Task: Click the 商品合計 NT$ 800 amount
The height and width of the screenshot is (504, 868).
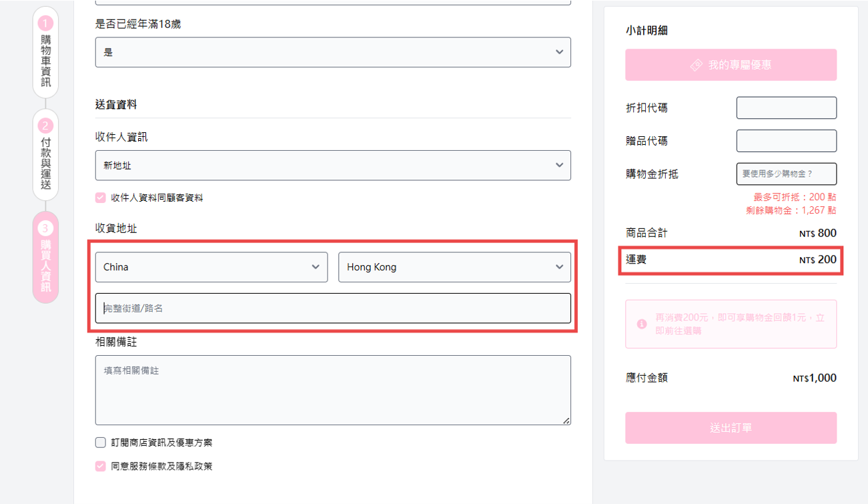Action: point(818,233)
